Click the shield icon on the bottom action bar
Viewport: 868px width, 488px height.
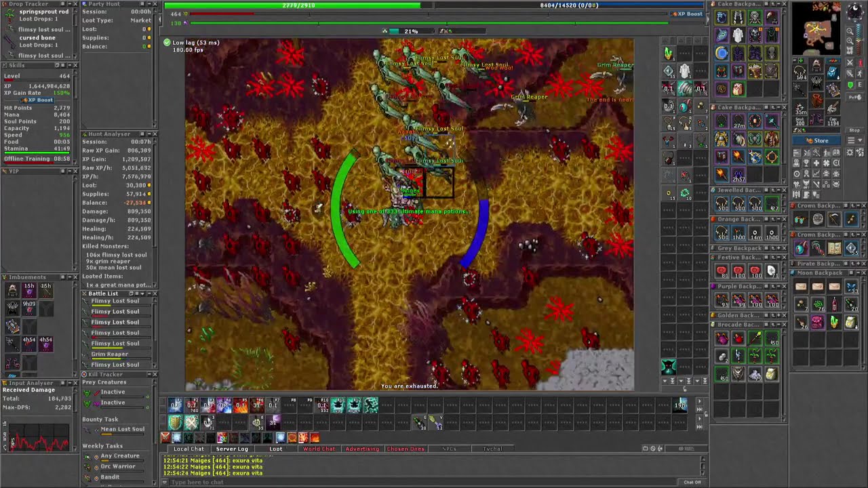[175, 422]
